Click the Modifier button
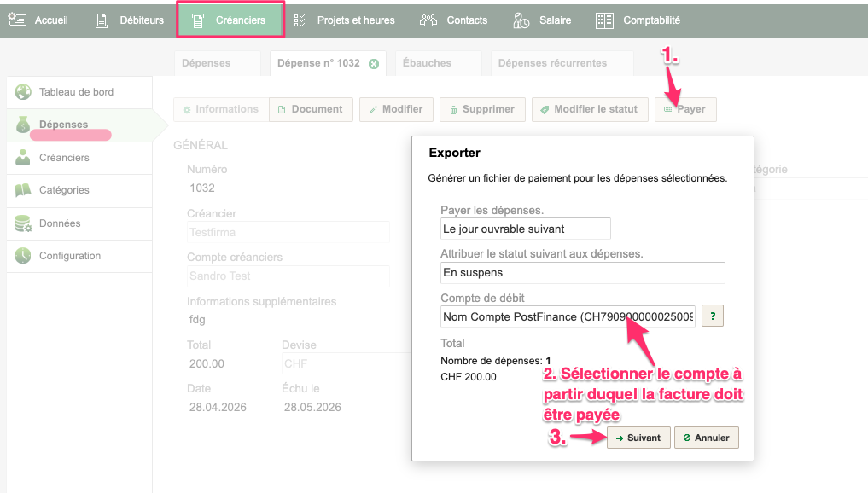868x493 pixels. [x=396, y=109]
